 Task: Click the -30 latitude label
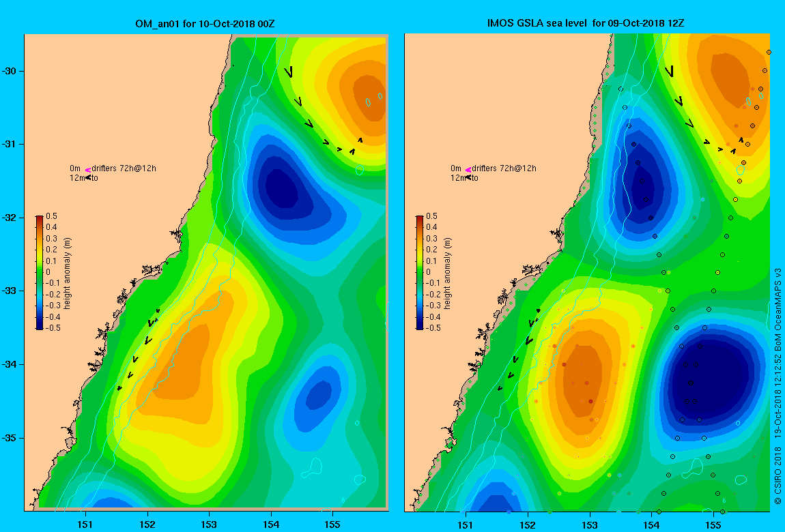click(9, 71)
